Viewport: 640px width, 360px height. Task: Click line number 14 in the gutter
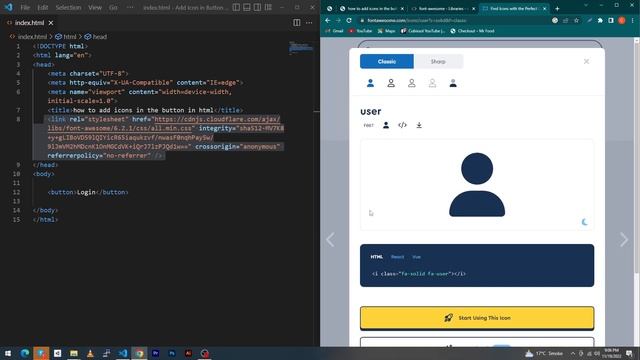click(16, 211)
